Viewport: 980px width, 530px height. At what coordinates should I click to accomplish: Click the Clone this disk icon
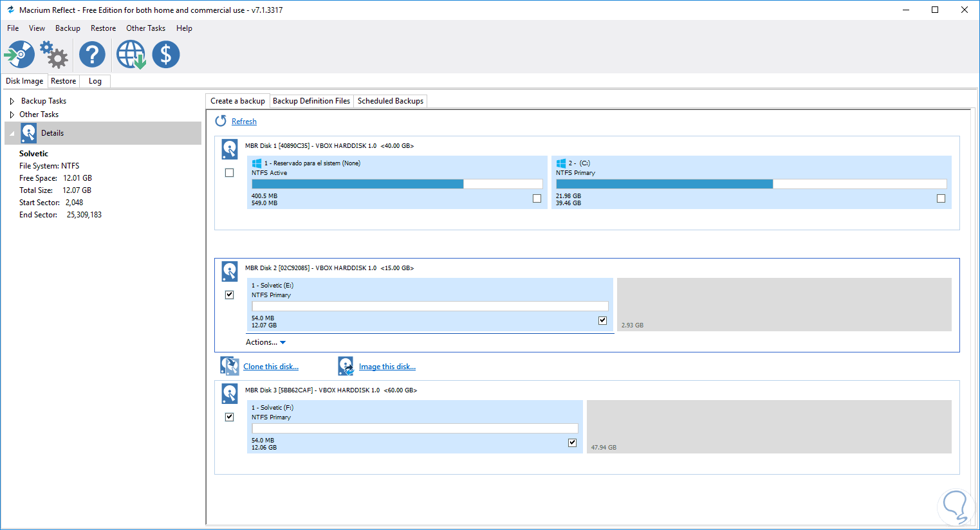pos(230,366)
